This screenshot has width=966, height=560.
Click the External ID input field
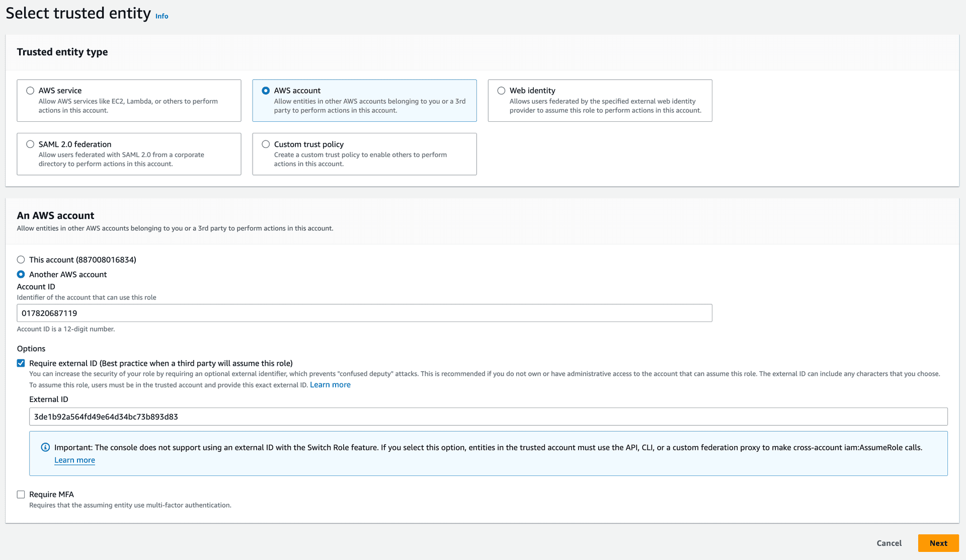(488, 417)
